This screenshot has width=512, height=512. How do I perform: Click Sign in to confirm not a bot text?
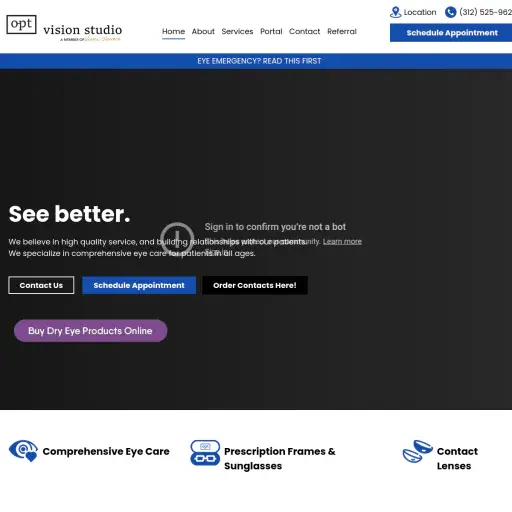coord(275,227)
